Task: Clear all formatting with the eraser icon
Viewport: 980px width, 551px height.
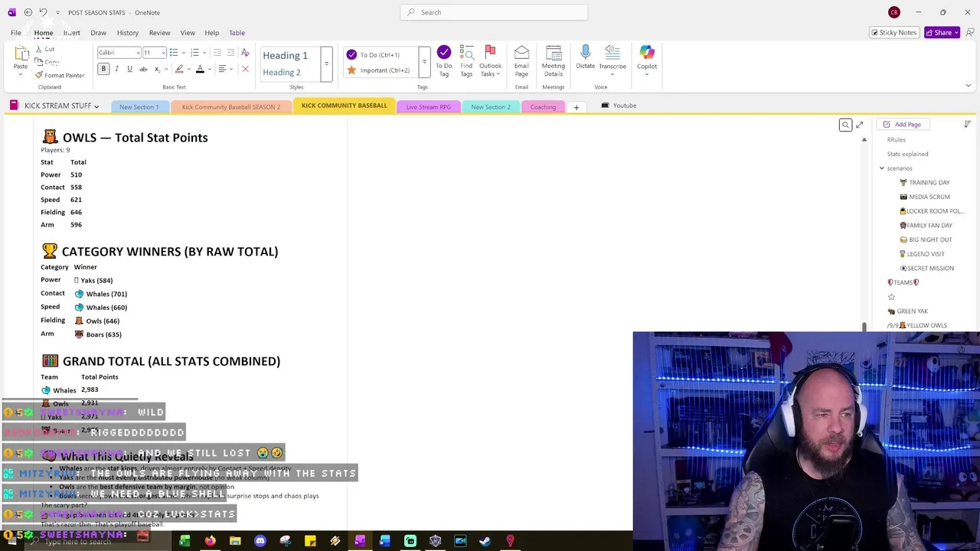Action: tap(245, 52)
